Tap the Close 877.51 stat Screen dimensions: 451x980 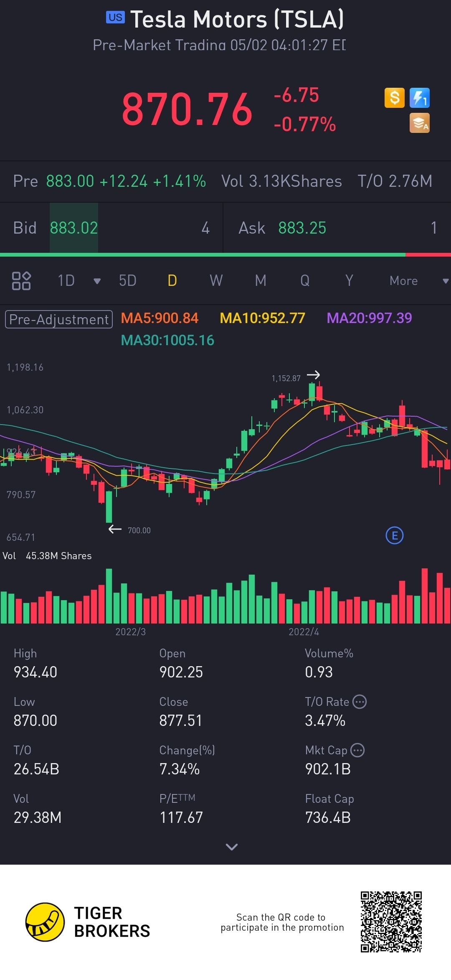(x=180, y=711)
